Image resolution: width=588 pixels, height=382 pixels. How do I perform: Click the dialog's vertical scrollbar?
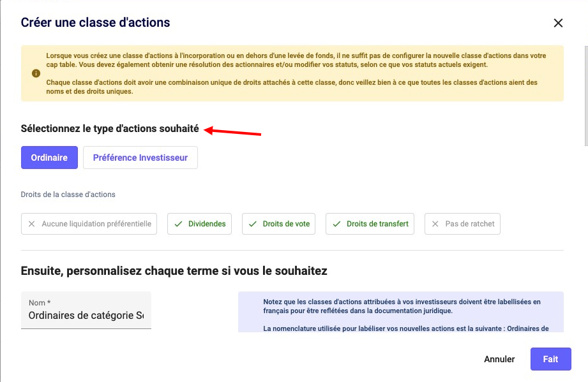pos(585,89)
